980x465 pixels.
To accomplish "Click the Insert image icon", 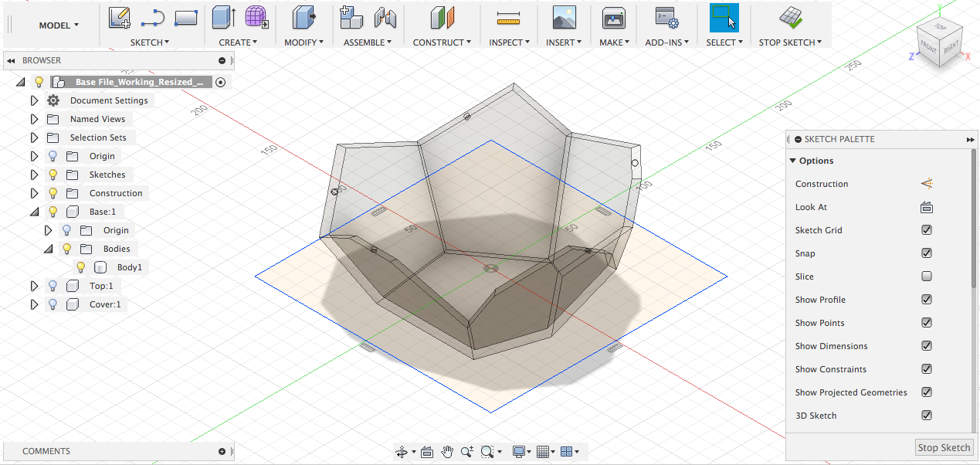I will pos(565,17).
